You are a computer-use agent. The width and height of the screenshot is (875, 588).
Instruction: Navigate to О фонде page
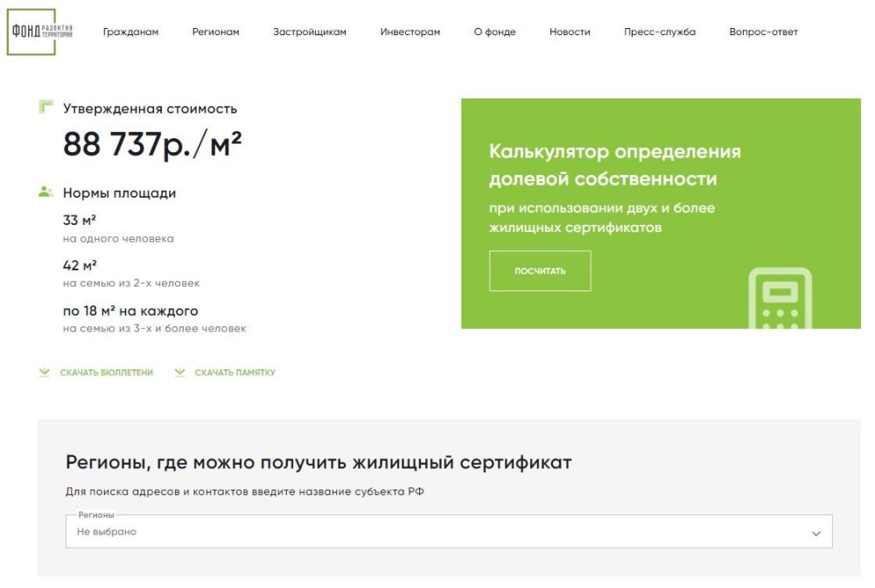click(x=494, y=32)
